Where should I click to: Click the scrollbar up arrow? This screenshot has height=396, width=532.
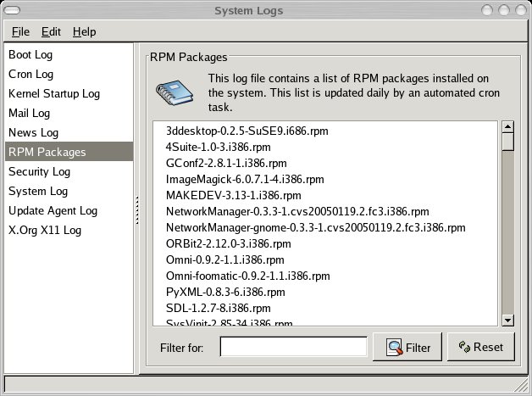508,127
